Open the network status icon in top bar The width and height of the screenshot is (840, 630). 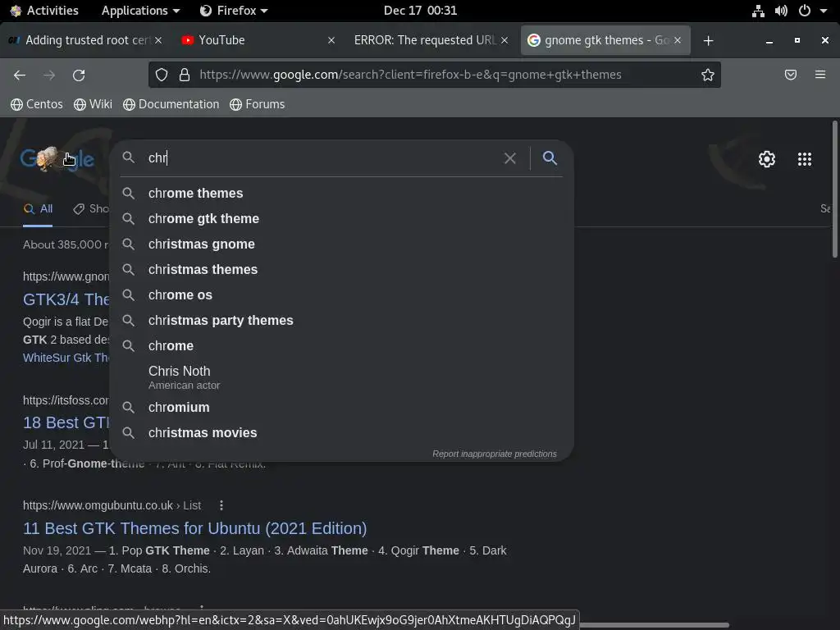click(x=757, y=11)
